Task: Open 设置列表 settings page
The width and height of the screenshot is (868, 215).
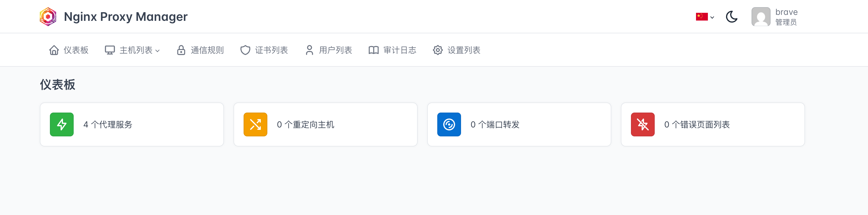Action: point(457,50)
